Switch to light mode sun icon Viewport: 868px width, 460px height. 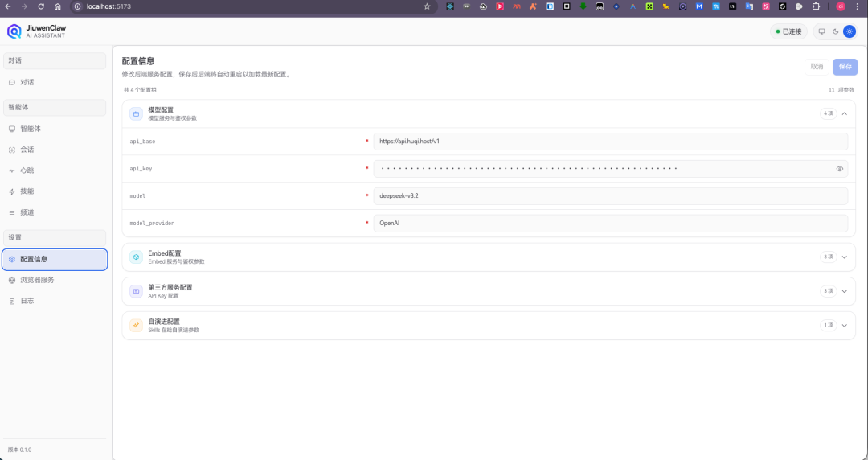click(x=850, y=31)
